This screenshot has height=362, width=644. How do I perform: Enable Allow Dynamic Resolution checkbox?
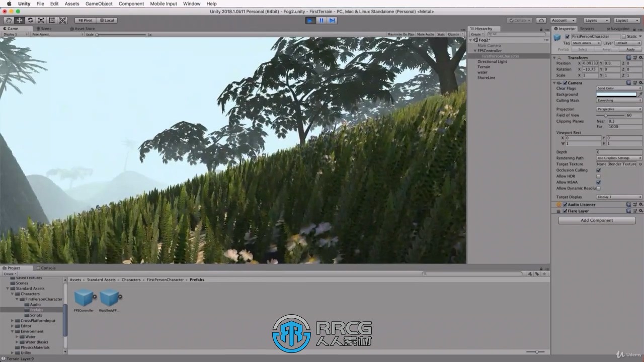pos(598,188)
